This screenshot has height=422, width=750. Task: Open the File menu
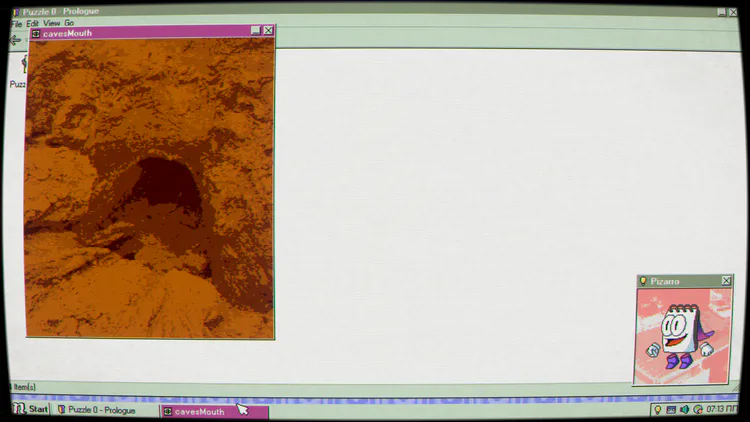[x=17, y=23]
